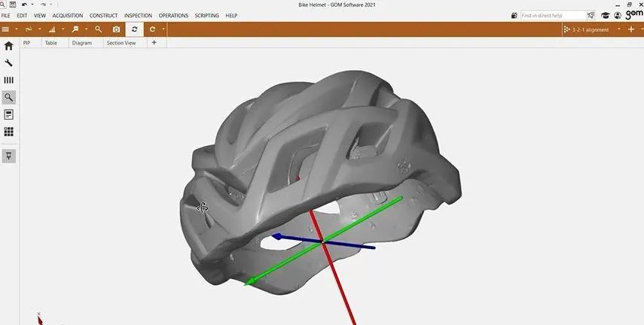Click the camera snapshot icon in orange toolbar
The image size is (644, 325).
[116, 29]
